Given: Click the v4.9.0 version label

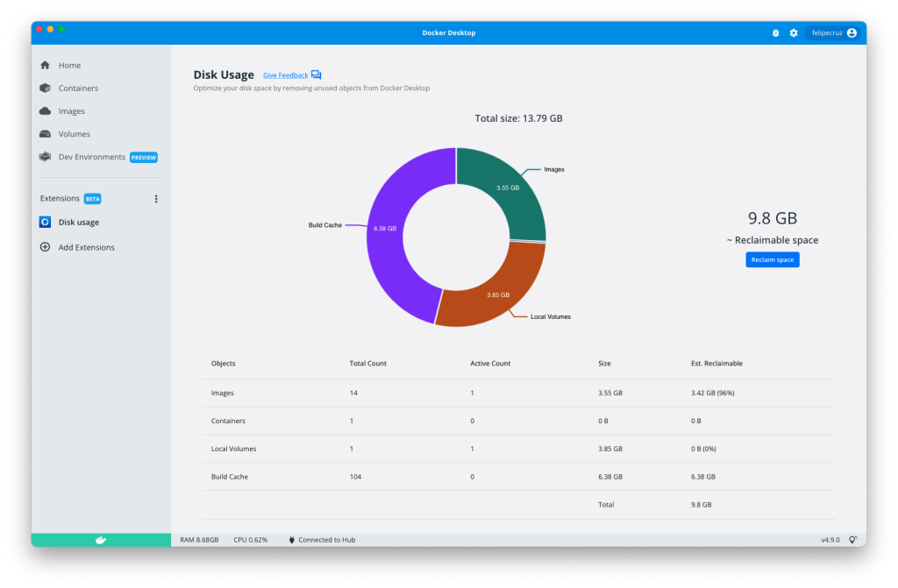Looking at the screenshot, I should coord(830,540).
